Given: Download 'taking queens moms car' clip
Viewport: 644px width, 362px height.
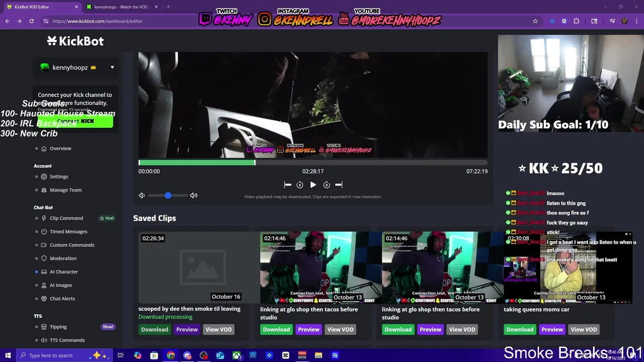Looking at the screenshot, I should pyautogui.click(x=520, y=330).
